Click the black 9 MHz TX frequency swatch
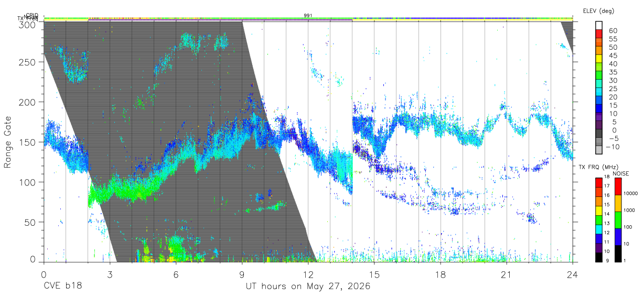The image size is (644, 297). [x=599, y=257]
